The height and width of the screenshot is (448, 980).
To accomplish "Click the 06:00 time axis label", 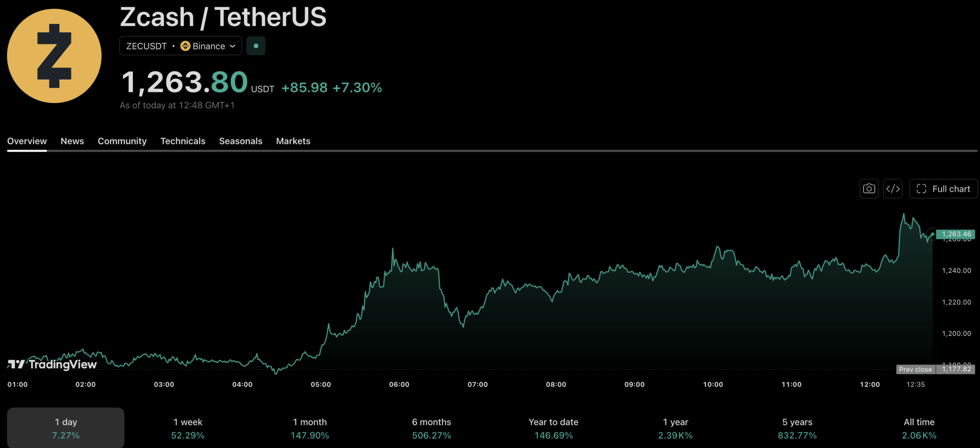I will click(399, 384).
